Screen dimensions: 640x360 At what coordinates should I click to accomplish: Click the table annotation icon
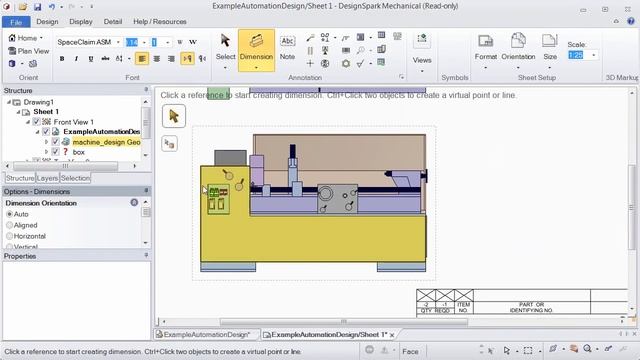(x=381, y=36)
